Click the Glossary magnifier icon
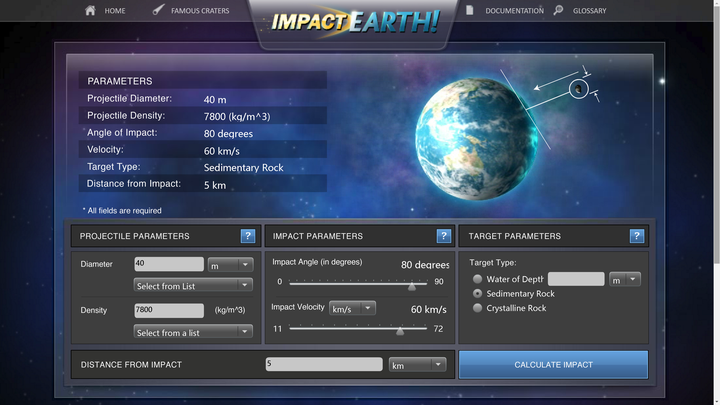Screen dimensions: 720x405 (x=558, y=10)
